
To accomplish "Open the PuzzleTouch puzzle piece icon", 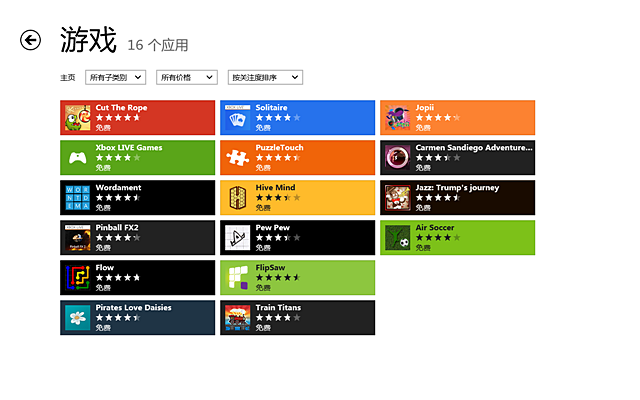I will coord(238,158).
